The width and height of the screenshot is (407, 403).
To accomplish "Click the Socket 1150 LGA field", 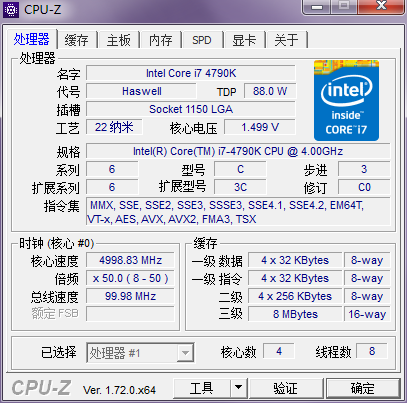I will coord(191,109).
